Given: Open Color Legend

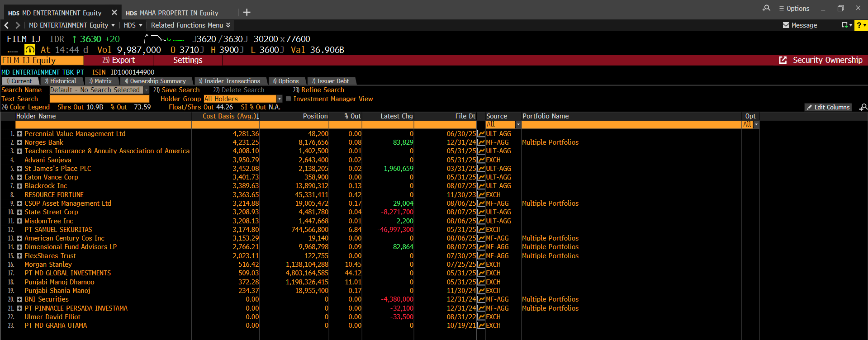Looking at the screenshot, I should click(25, 107).
